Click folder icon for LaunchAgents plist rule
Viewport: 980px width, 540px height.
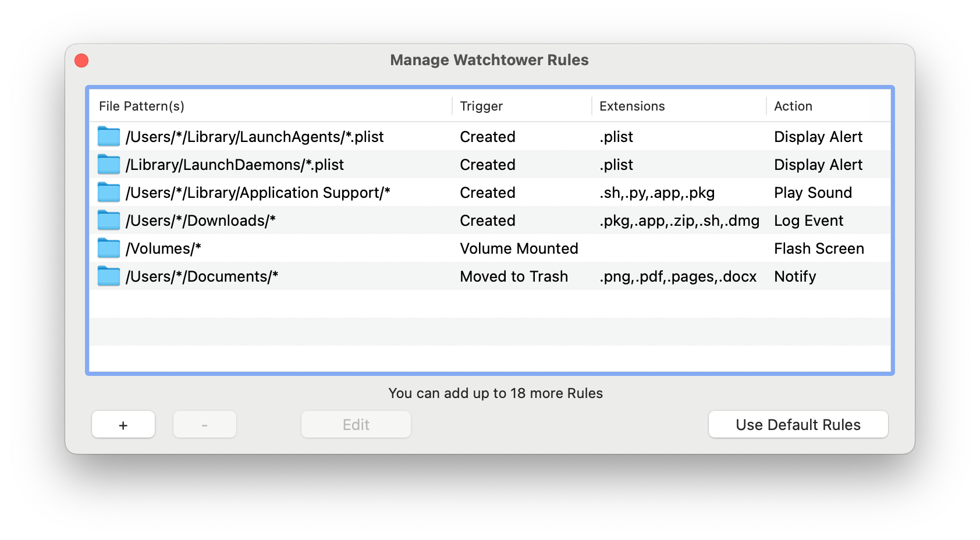point(109,137)
